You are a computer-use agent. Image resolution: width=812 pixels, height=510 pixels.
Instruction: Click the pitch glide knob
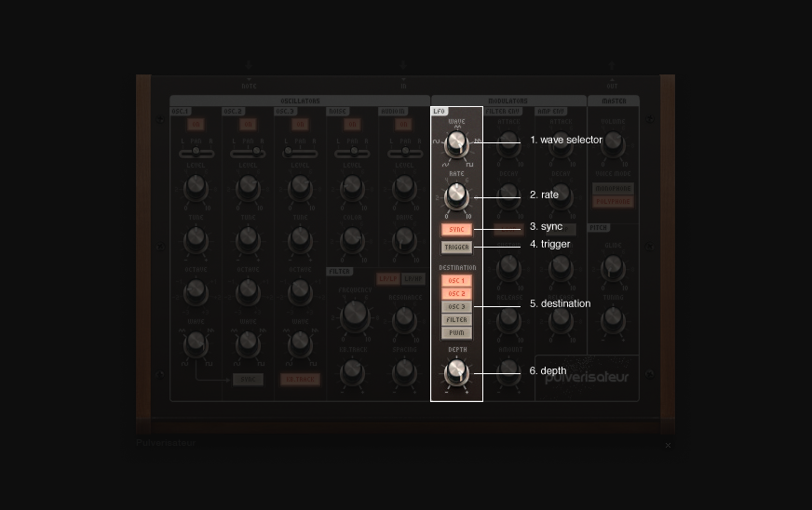pyautogui.click(x=613, y=267)
